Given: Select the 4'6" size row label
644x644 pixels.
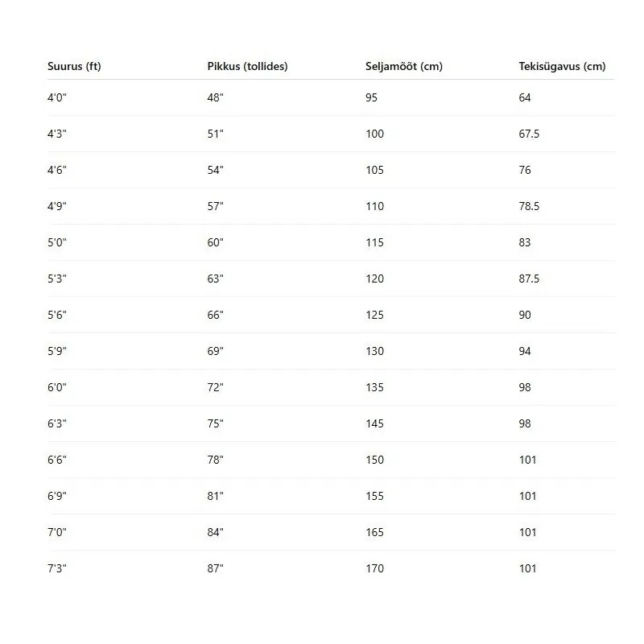Looking at the screenshot, I should coord(56,170).
